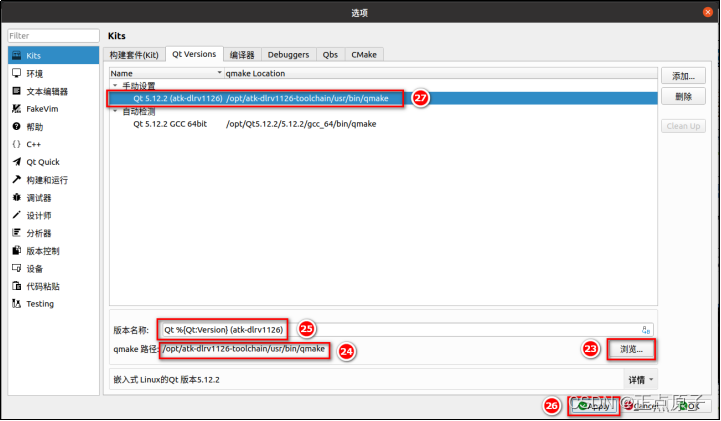Click the variable chooser icon in 版本名称 field
721x421 pixels.
[x=646, y=330]
